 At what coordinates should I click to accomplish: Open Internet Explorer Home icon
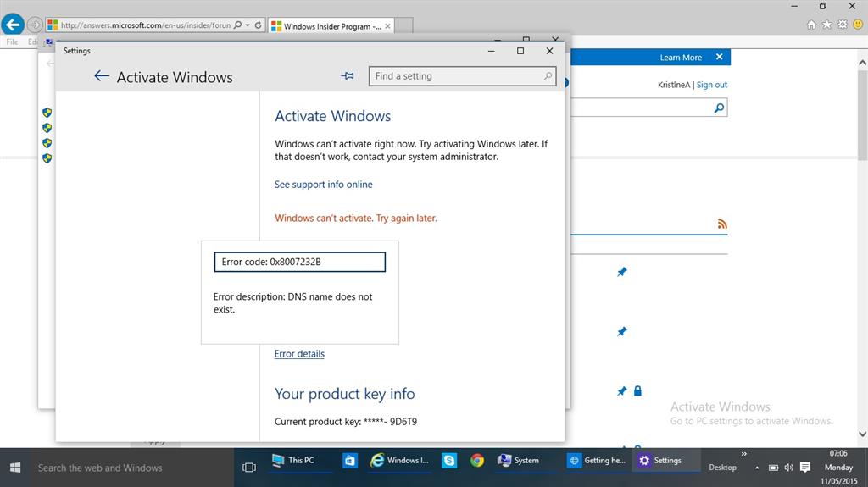[811, 25]
